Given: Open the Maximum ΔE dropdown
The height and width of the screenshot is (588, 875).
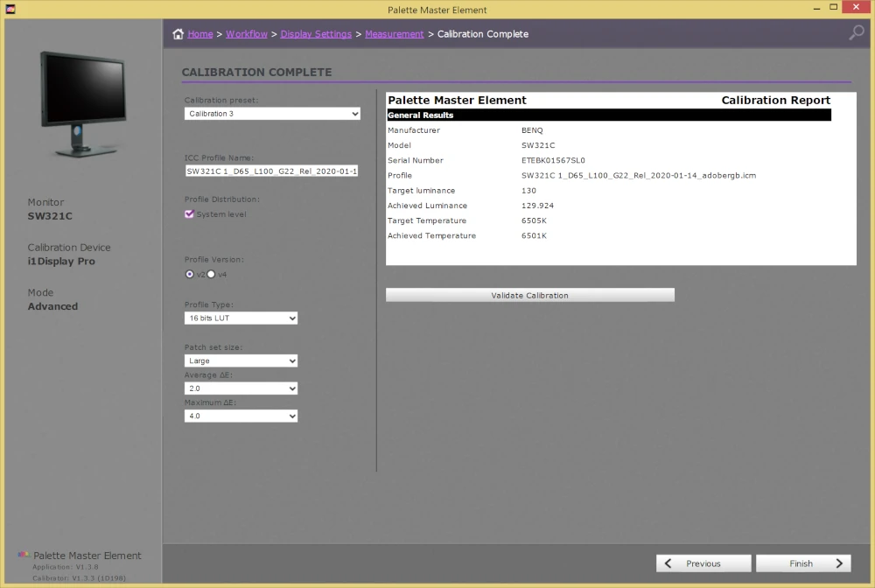Looking at the screenshot, I should (x=241, y=416).
